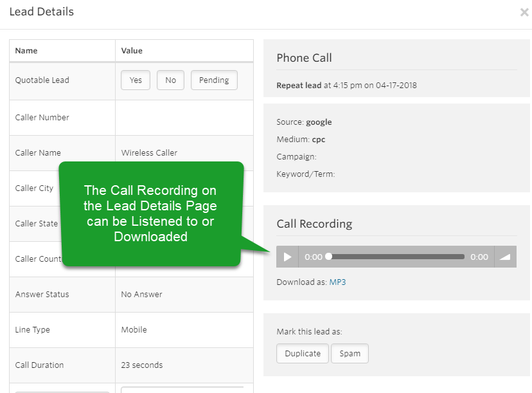Click the 'Name' column header
Viewport: 532px width, 393px height.
[x=26, y=51]
